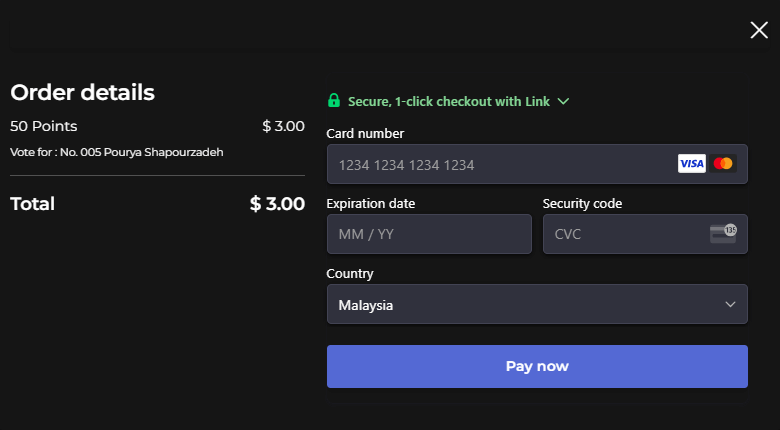Click "Secure, 1-click checkout with Link" text
The image size is (780, 430).
point(449,101)
